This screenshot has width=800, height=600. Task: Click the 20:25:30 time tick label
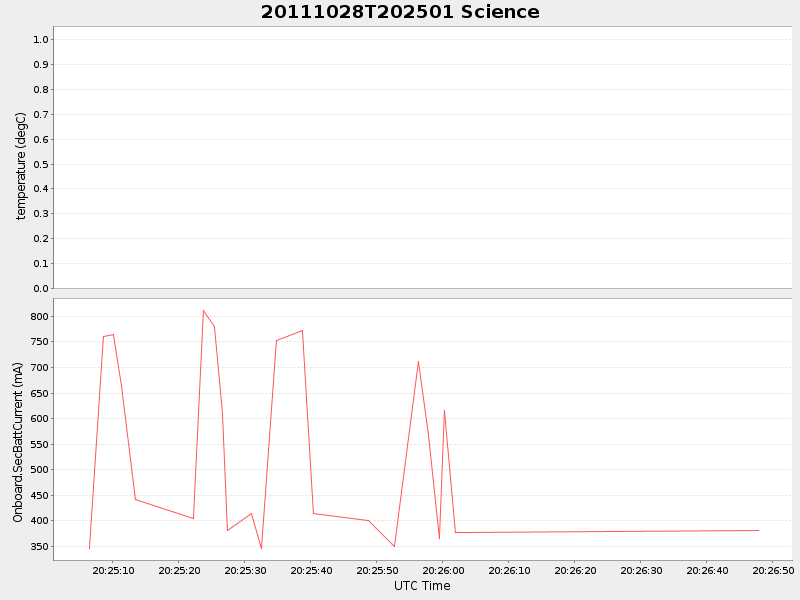click(245, 570)
